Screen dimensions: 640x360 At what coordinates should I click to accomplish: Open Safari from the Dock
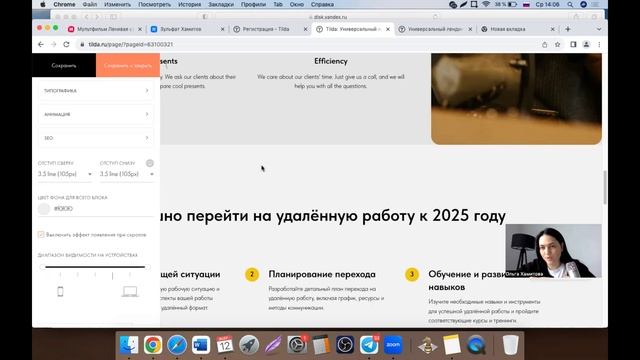click(x=177, y=345)
